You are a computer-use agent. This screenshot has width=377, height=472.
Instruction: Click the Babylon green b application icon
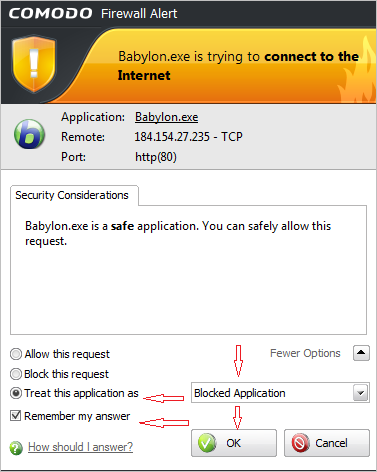(x=29, y=134)
